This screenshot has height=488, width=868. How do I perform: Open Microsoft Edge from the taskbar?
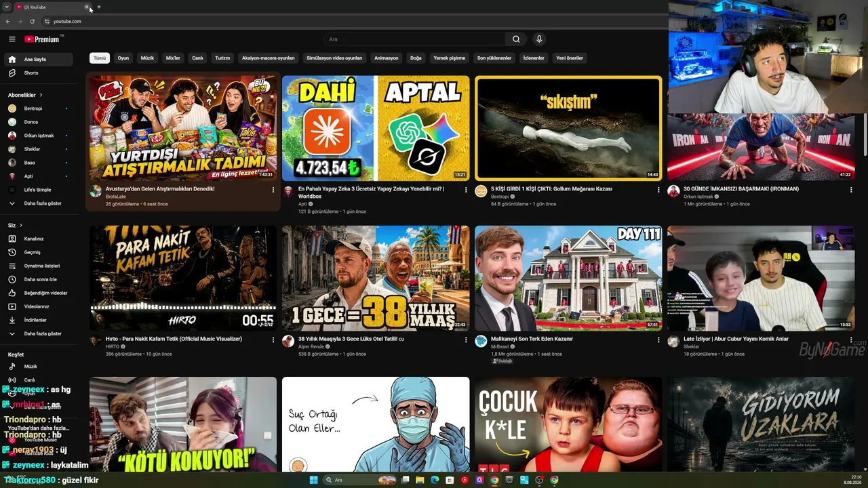tap(435, 480)
